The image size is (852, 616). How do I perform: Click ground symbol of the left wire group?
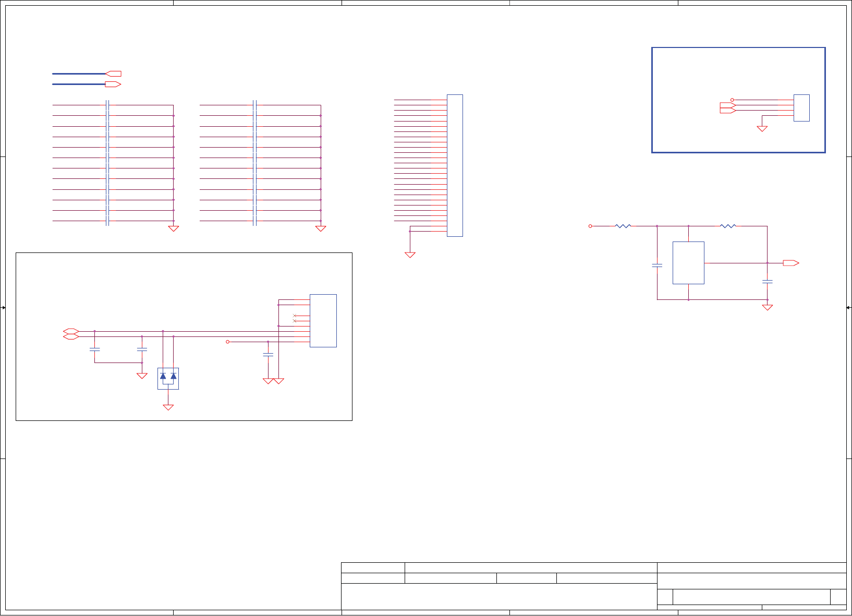coord(173,228)
